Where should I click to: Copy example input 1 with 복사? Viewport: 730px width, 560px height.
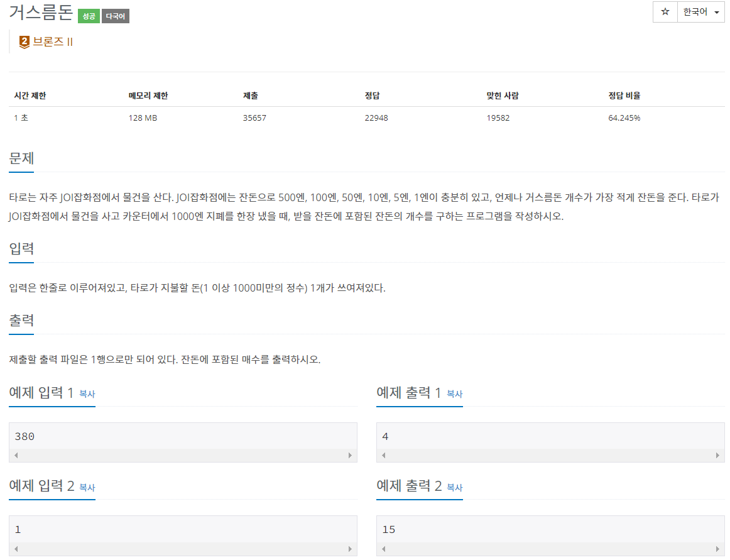87,393
